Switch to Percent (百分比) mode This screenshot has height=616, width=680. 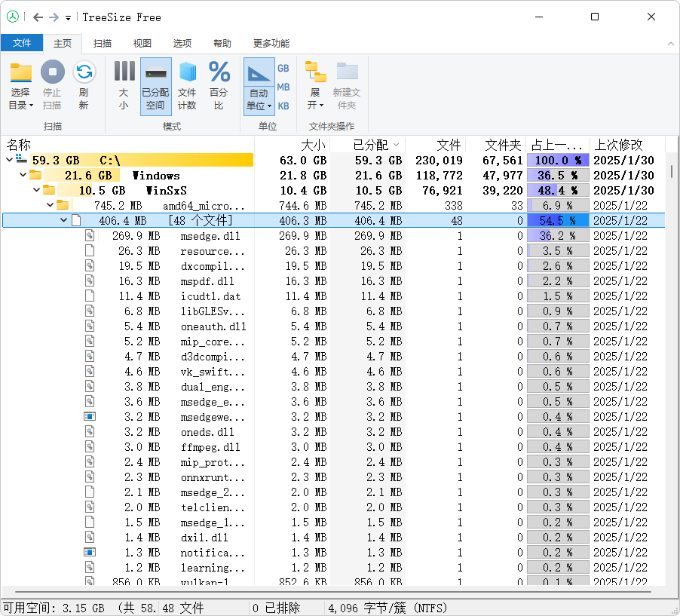pos(219,86)
